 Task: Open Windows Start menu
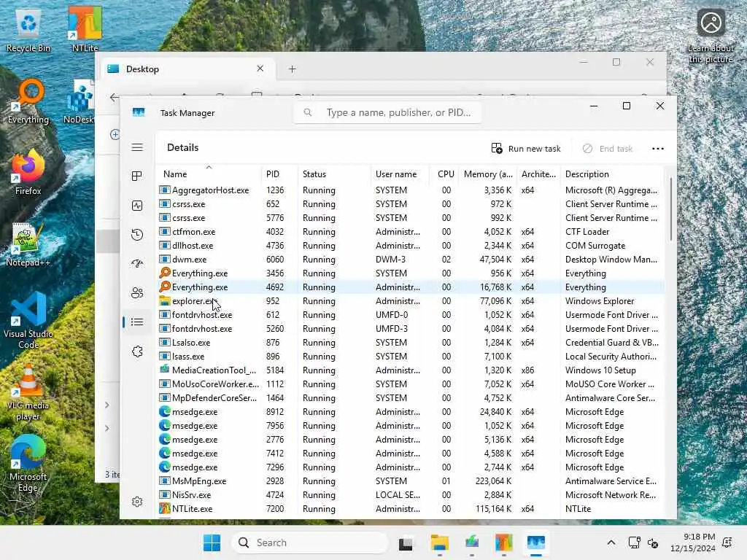[212, 542]
